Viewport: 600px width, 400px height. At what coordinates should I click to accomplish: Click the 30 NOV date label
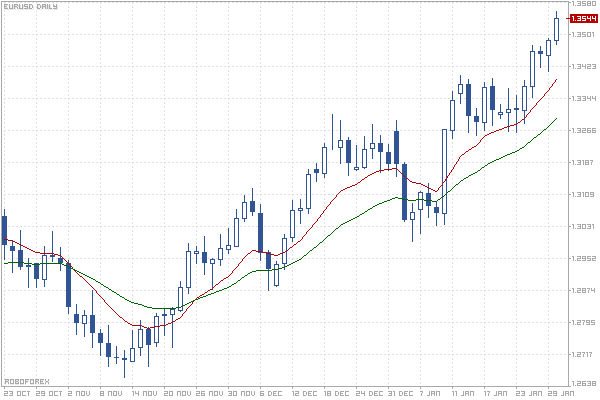241,393
